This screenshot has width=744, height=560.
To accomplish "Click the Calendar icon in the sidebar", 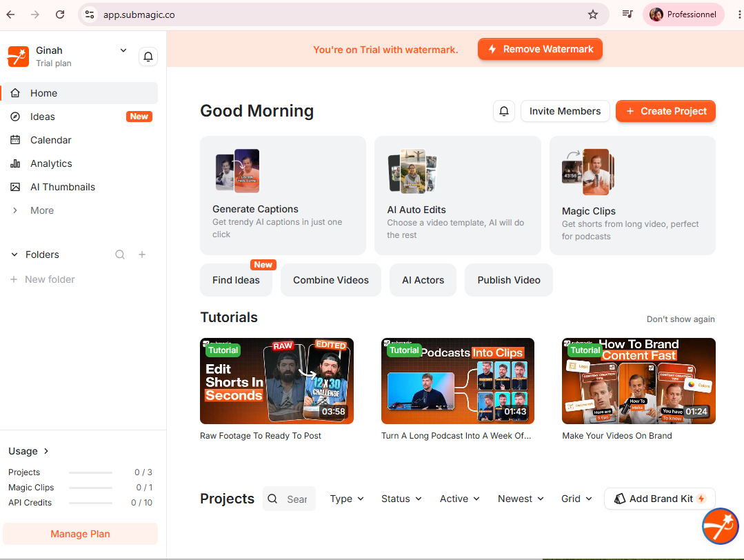I will pos(15,140).
